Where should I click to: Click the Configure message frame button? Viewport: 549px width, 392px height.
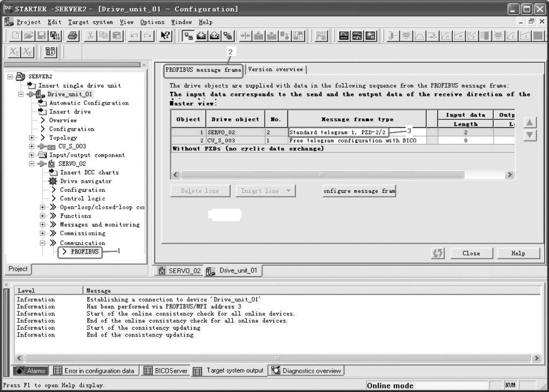click(x=359, y=191)
